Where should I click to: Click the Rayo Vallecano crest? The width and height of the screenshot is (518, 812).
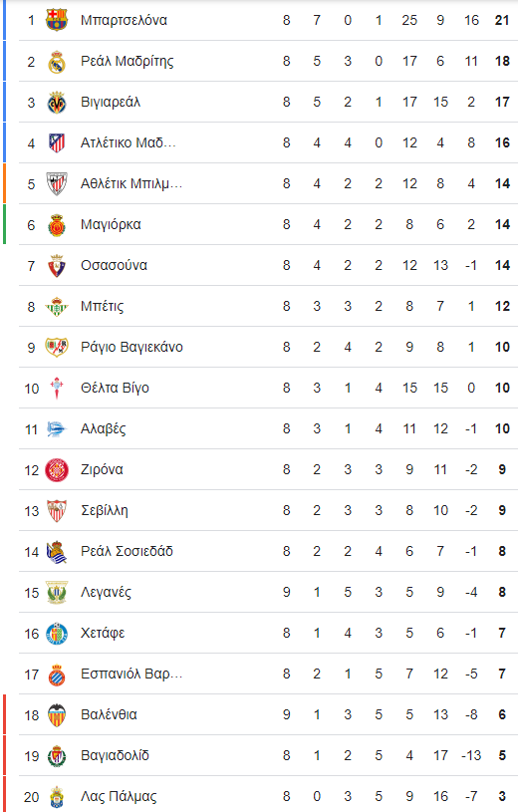click(57, 347)
